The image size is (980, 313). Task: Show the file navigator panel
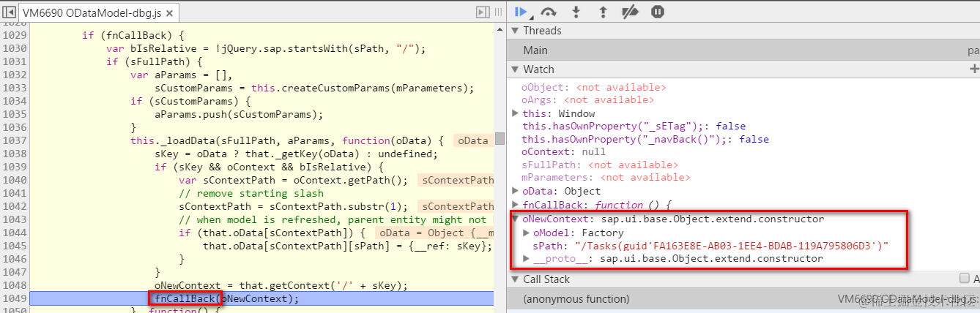point(10,12)
